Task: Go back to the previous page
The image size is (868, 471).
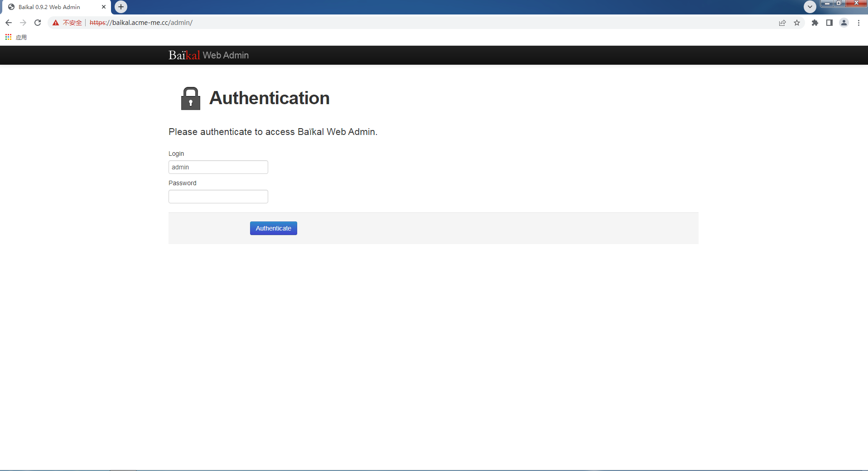Action: (9, 23)
